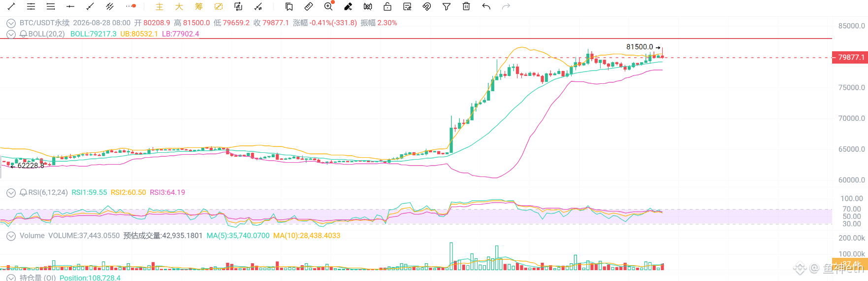This screenshot has height=281, width=868.
Task: Select the diagonal segment tool with ticks
Action: coord(90,6)
